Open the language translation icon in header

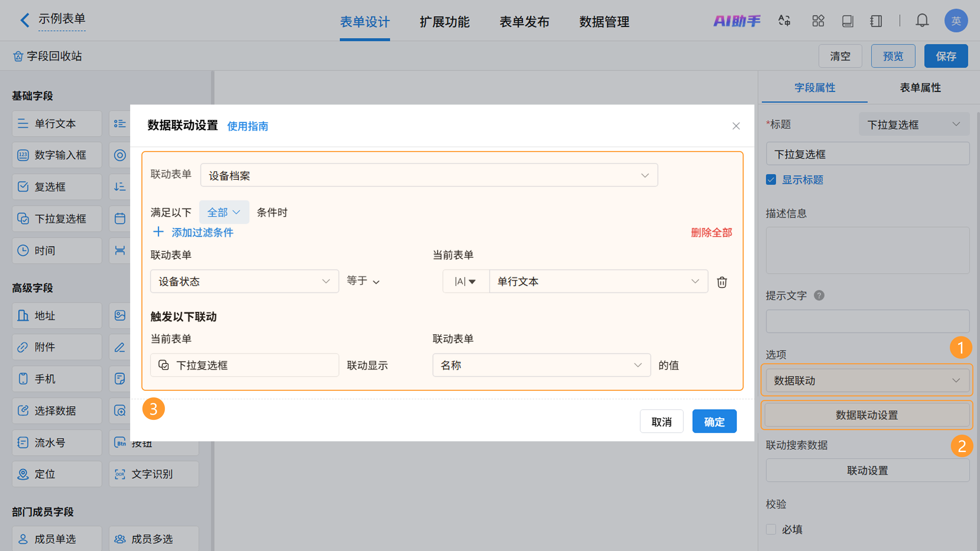(x=784, y=21)
